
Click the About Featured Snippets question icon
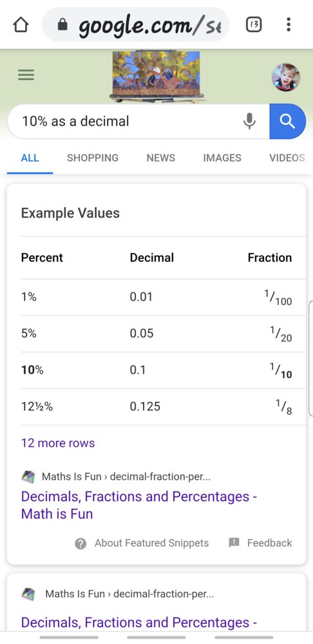[81, 544]
